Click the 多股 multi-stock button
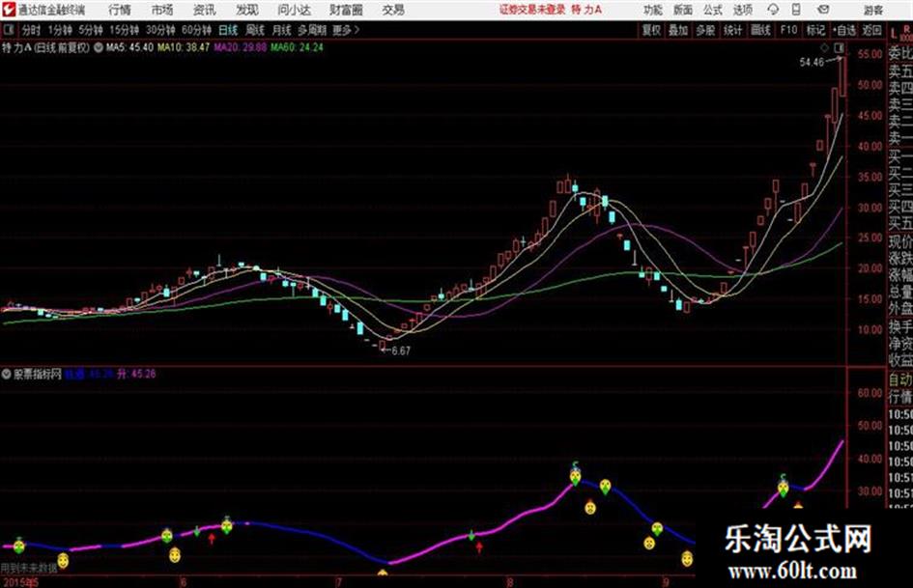Image resolution: width=913 pixels, height=588 pixels. tap(705, 30)
